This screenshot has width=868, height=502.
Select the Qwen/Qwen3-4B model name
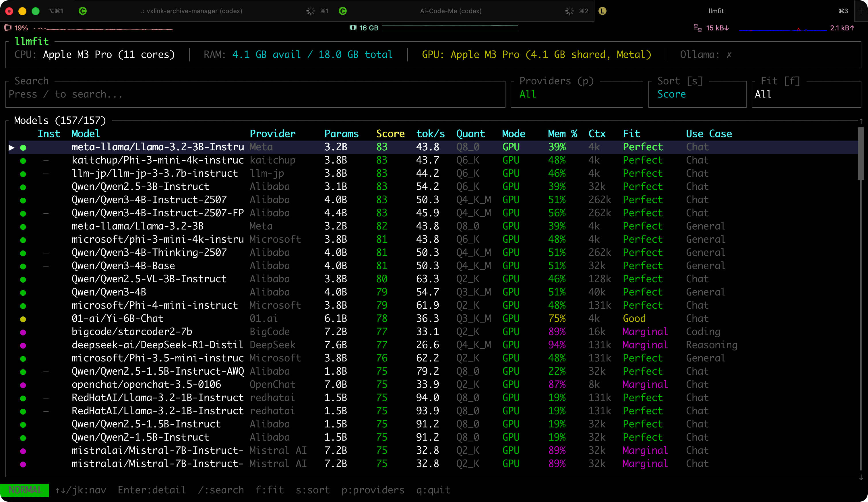tap(109, 292)
